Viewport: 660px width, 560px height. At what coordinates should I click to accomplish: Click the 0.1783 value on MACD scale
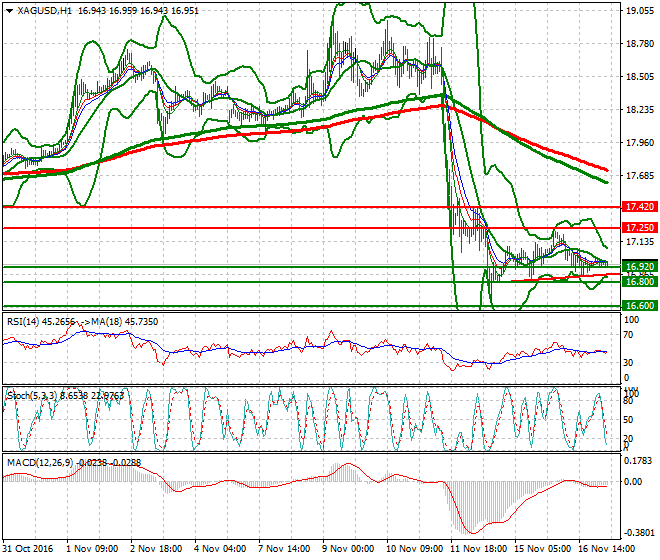point(639,461)
